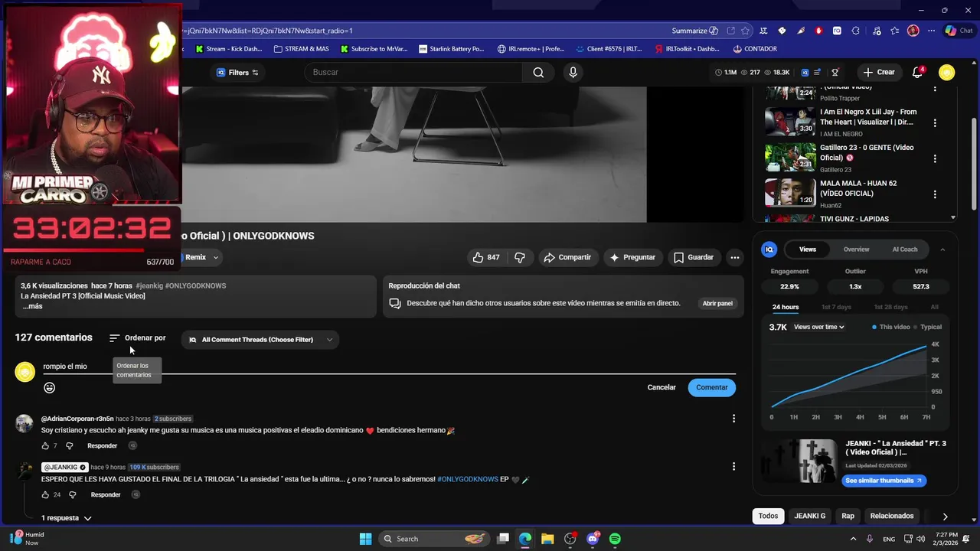Open the Views over time dropdown
Screen dimensions: 980x551
(x=819, y=327)
